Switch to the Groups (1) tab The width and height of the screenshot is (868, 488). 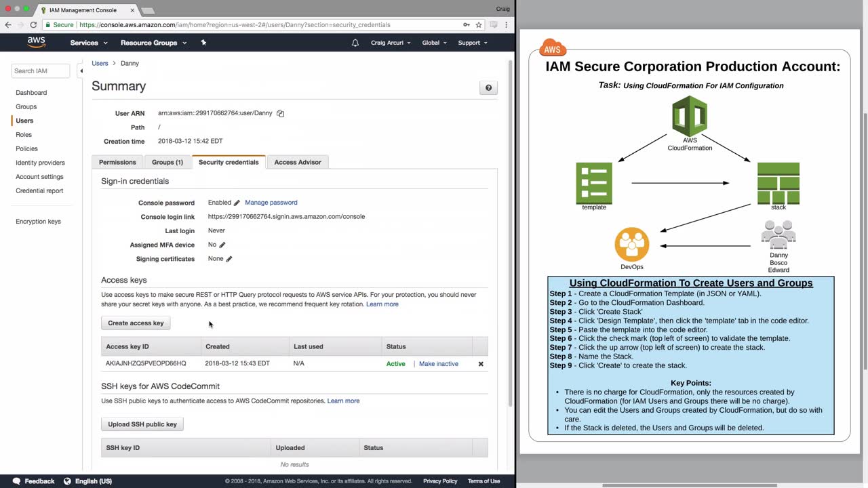[167, 162]
